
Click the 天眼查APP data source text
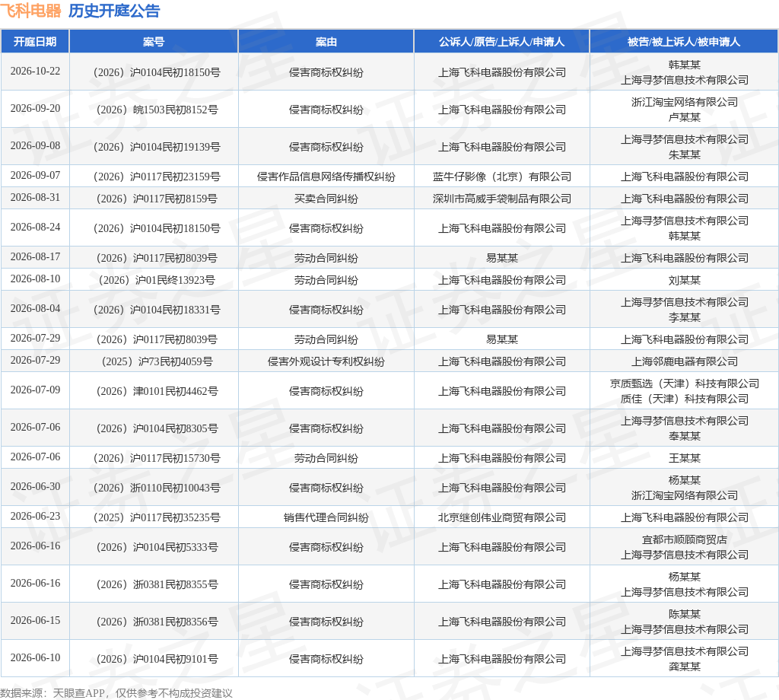[x=78, y=693]
